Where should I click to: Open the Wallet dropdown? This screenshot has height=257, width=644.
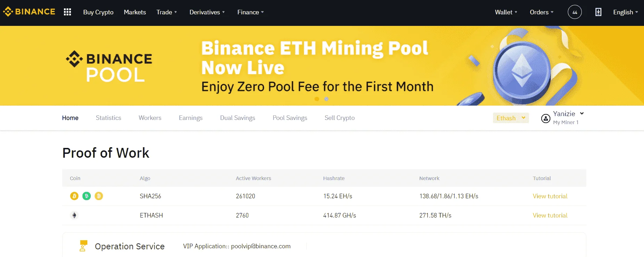[506, 12]
